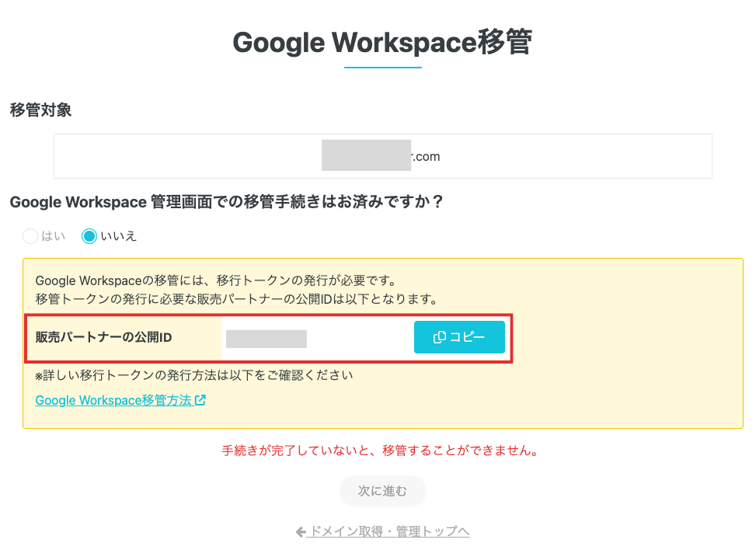Open the Google Workspace移管方法 link
The height and width of the screenshot is (550, 756).
tap(120, 400)
